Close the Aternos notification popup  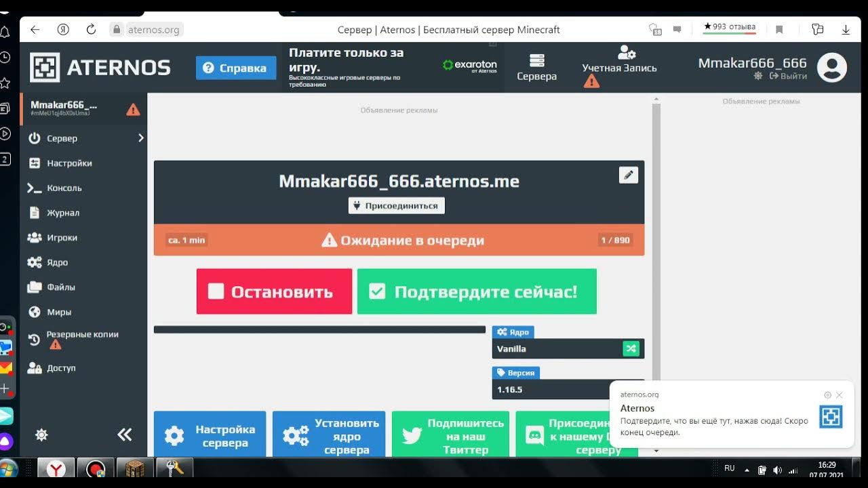840,395
